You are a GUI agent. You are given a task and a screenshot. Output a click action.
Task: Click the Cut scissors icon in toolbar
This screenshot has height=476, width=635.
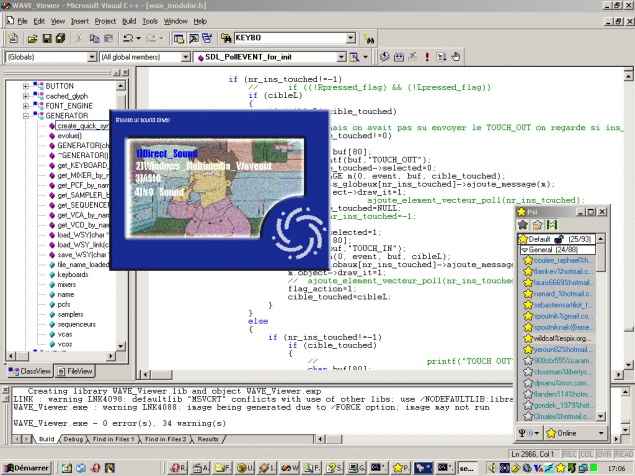point(80,37)
